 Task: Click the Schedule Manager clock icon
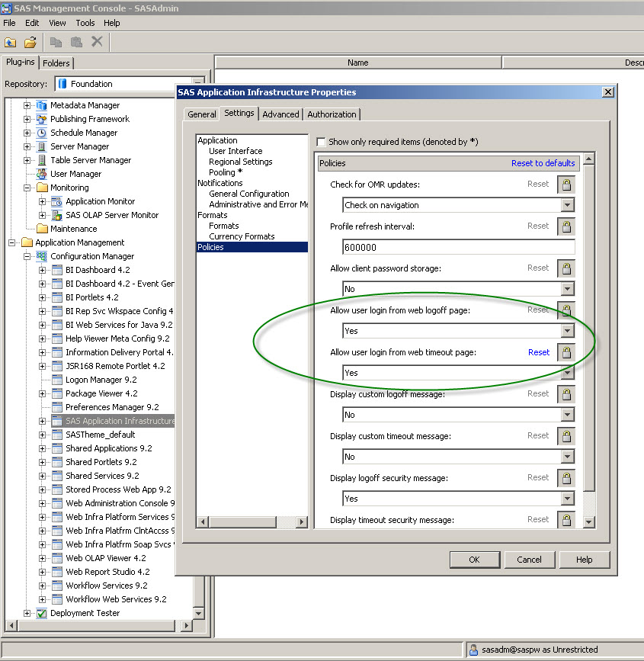(x=42, y=133)
